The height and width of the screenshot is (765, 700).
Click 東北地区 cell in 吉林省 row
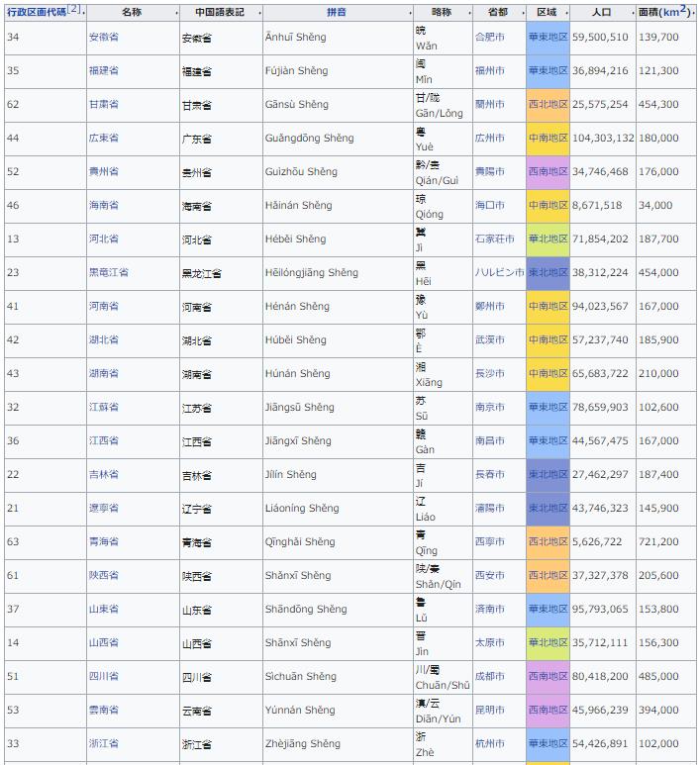click(x=548, y=475)
